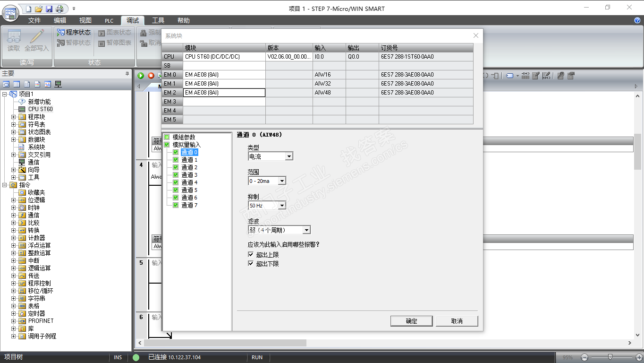
Task: Open the 类型 dropdown showing 电流
Action: [x=271, y=156]
